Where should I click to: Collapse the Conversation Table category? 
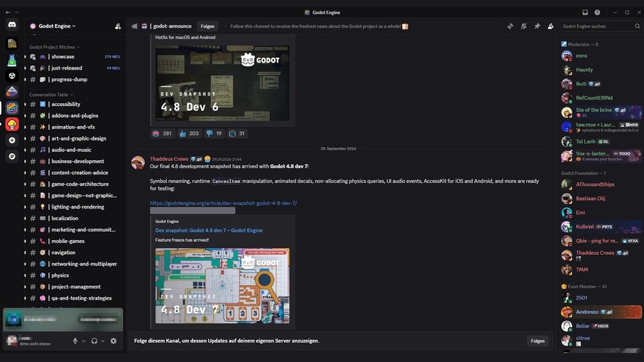pos(51,95)
